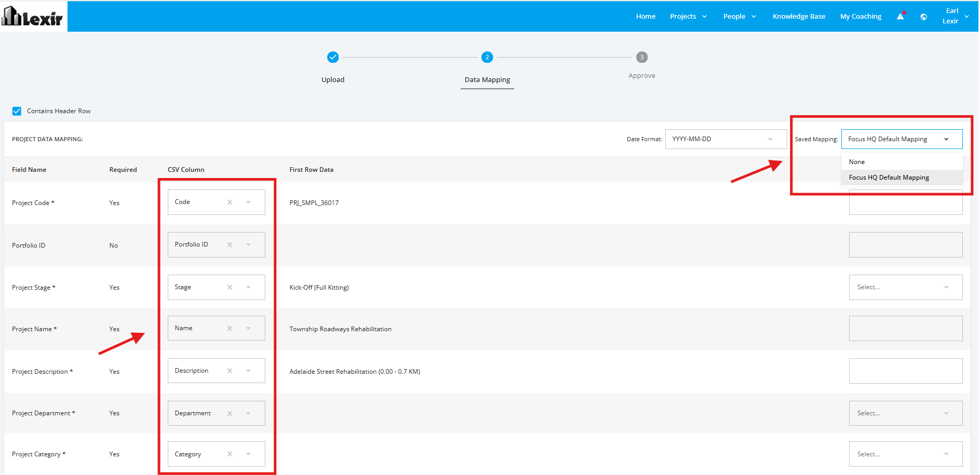Click the step 2 Data Mapping circle

[x=487, y=57]
